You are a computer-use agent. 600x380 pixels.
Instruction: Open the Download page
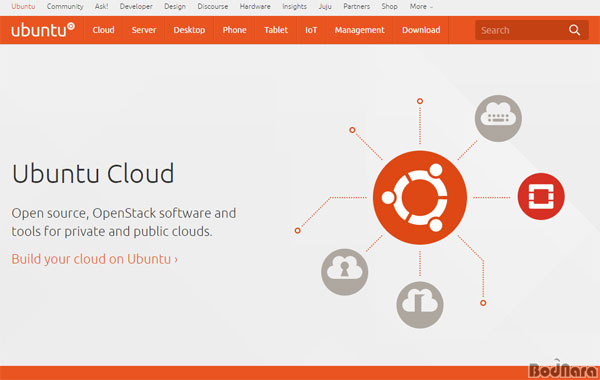[x=421, y=30]
